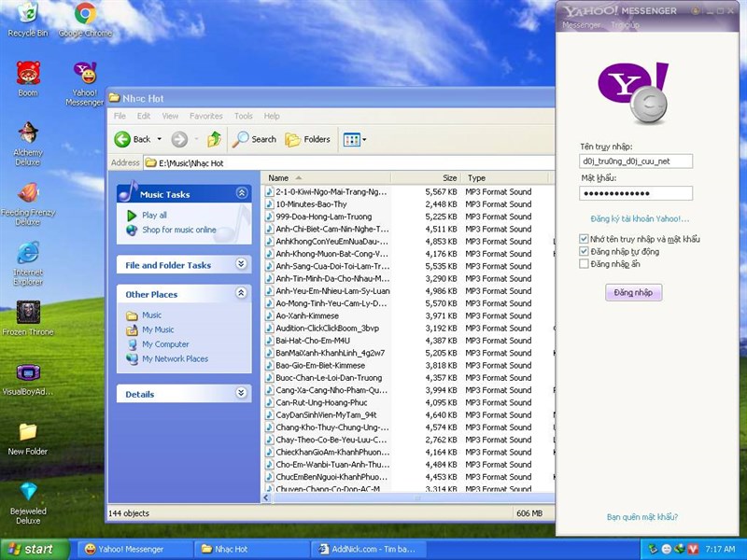
Task: Select file 999-Doa-Hong-Lam-Truong
Action: pyautogui.click(x=323, y=217)
